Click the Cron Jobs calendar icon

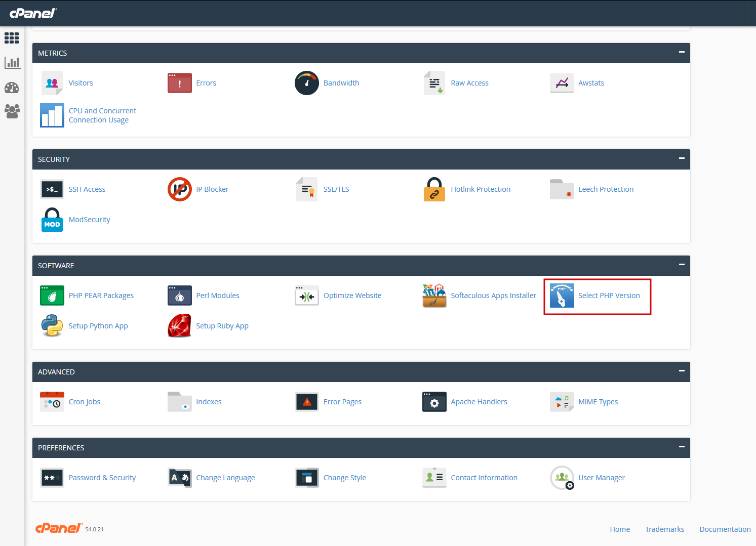(52, 402)
